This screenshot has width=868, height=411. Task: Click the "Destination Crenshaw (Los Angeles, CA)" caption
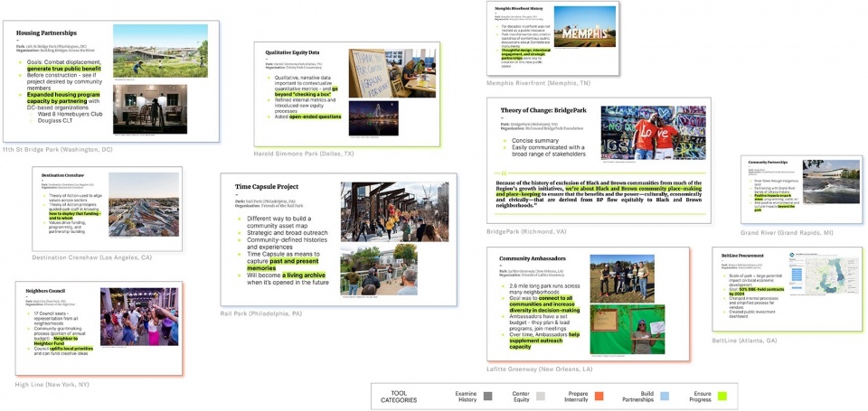click(92, 257)
